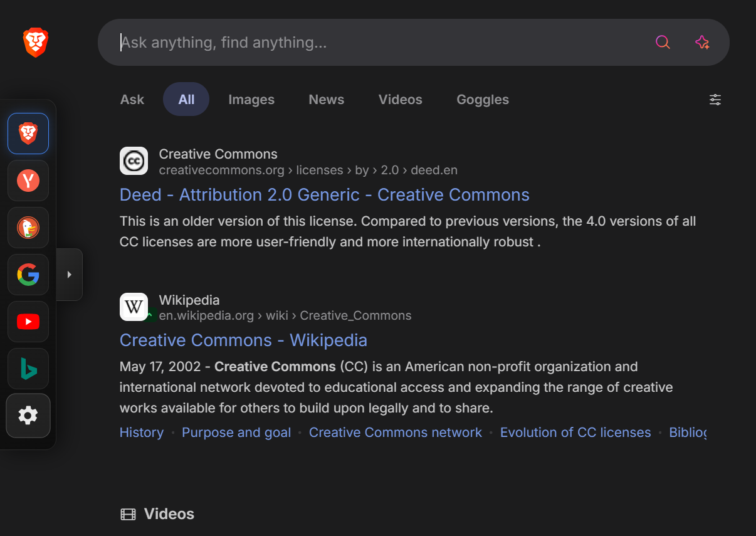Switch to Bing search engine icon

click(28, 369)
